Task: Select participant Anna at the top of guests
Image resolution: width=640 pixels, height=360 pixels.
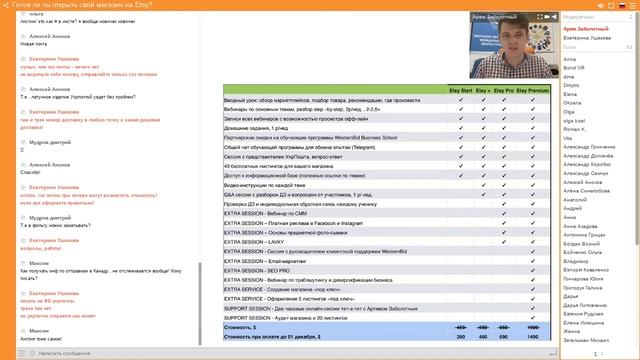Action: (569, 59)
